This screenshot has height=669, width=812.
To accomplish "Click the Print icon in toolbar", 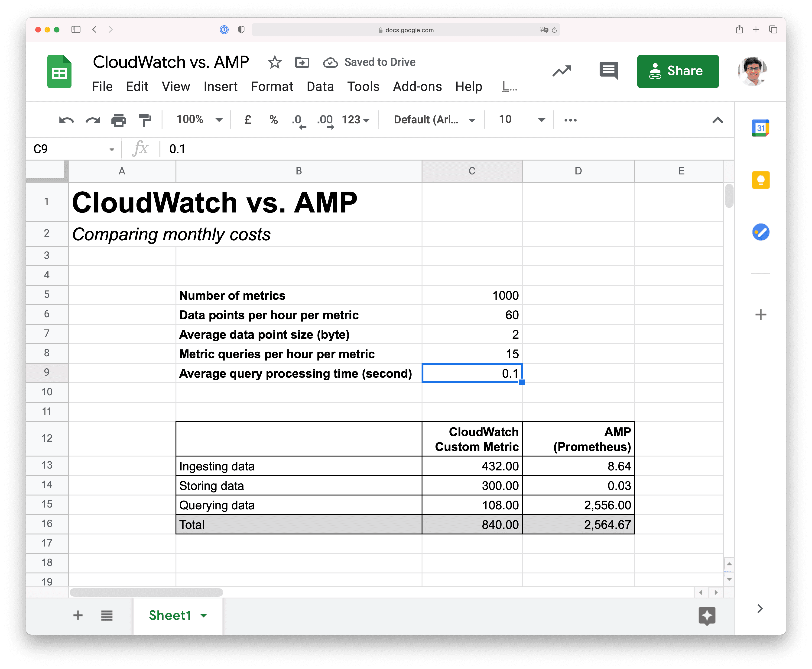I will coord(118,120).
